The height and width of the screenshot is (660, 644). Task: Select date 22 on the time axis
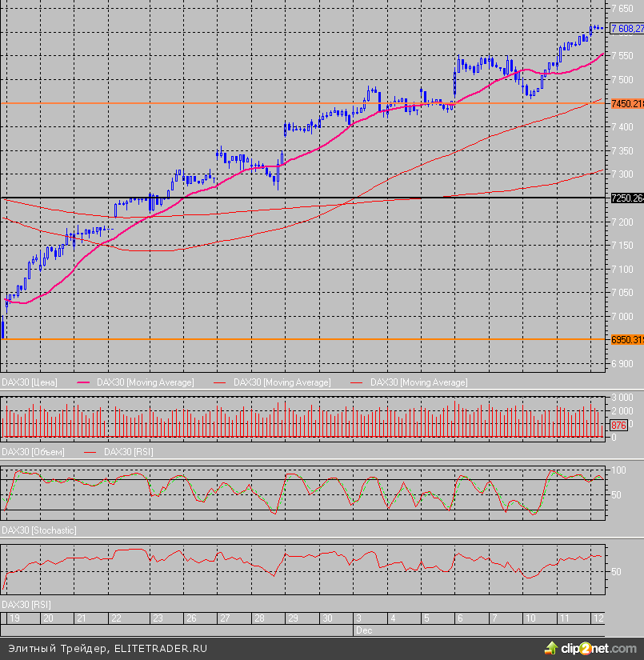coord(116,618)
